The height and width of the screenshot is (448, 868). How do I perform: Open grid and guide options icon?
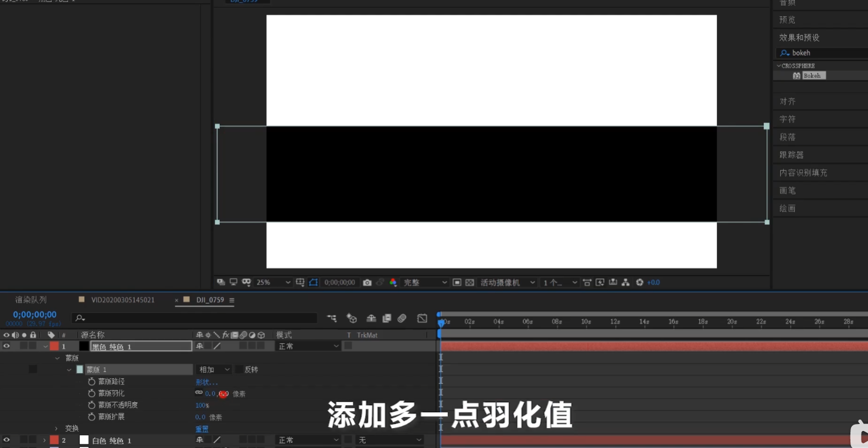point(300,282)
